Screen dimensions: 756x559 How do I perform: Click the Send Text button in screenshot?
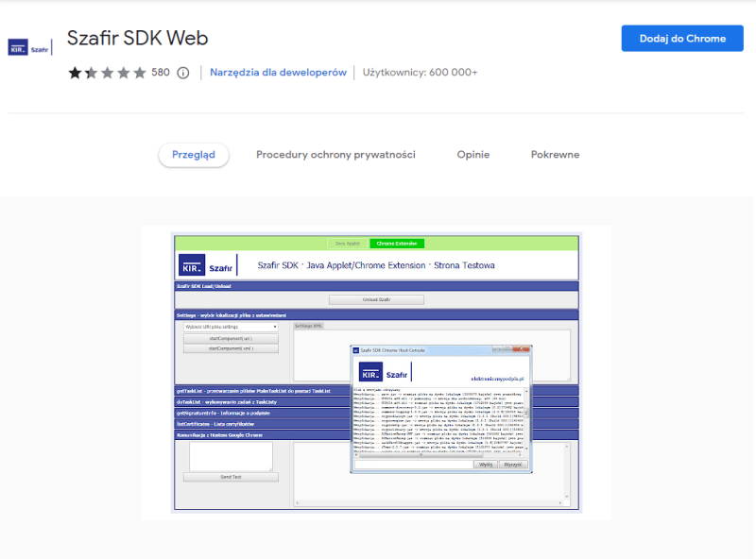(231, 477)
